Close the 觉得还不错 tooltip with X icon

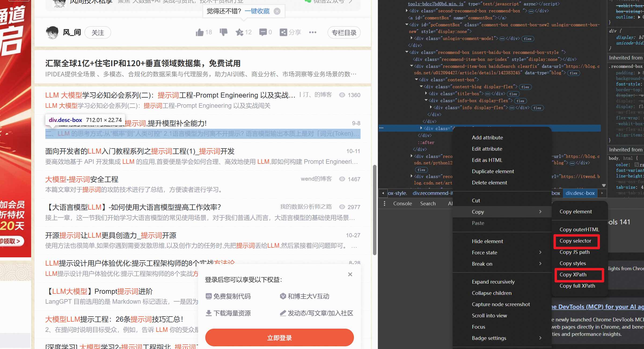click(x=277, y=11)
